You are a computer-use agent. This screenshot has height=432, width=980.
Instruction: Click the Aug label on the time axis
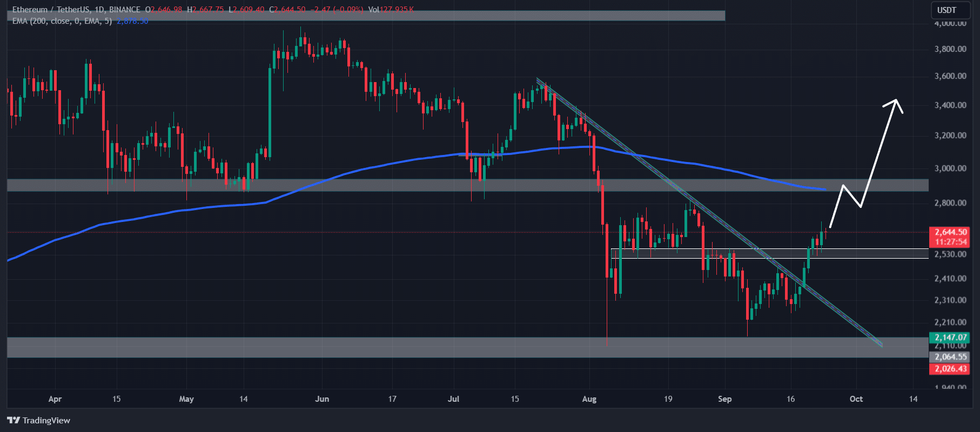pyautogui.click(x=589, y=399)
